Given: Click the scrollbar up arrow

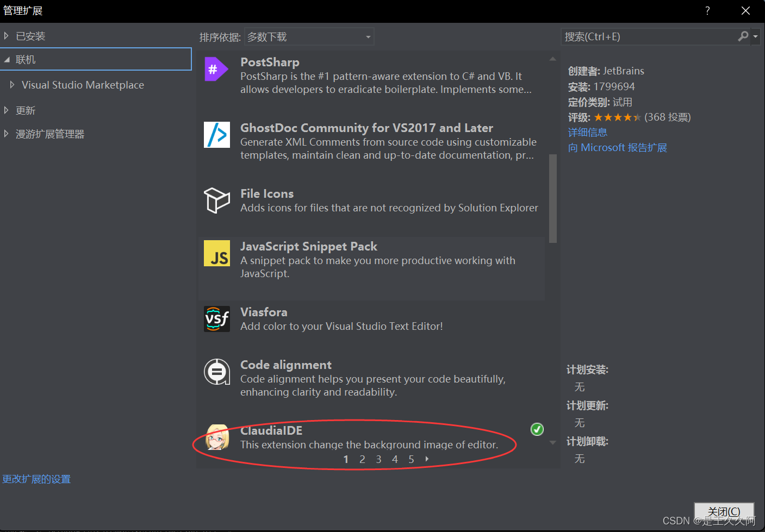Looking at the screenshot, I should (553, 59).
